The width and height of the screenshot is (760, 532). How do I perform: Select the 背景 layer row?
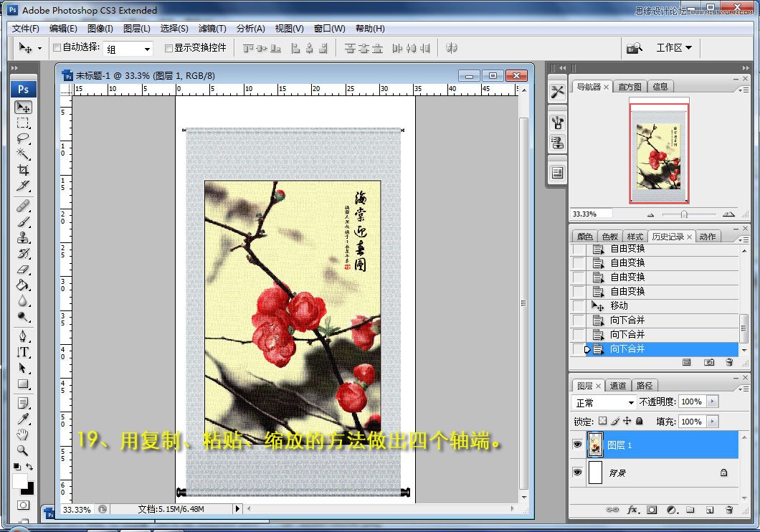tap(655, 472)
